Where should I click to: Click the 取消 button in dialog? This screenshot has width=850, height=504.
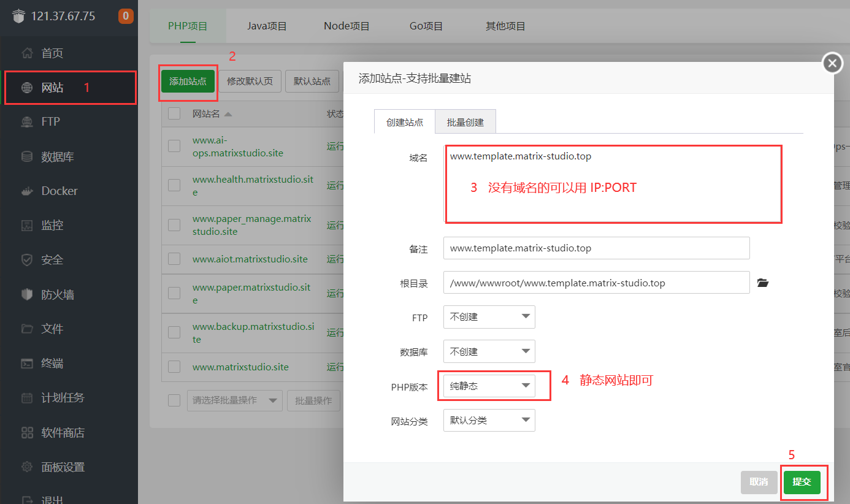tap(759, 482)
